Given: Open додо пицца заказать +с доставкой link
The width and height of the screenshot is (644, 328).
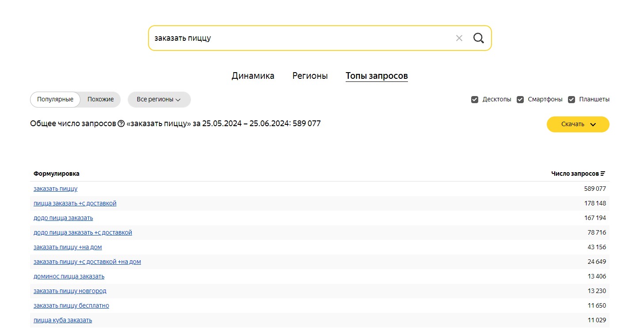Looking at the screenshot, I should 83,232.
